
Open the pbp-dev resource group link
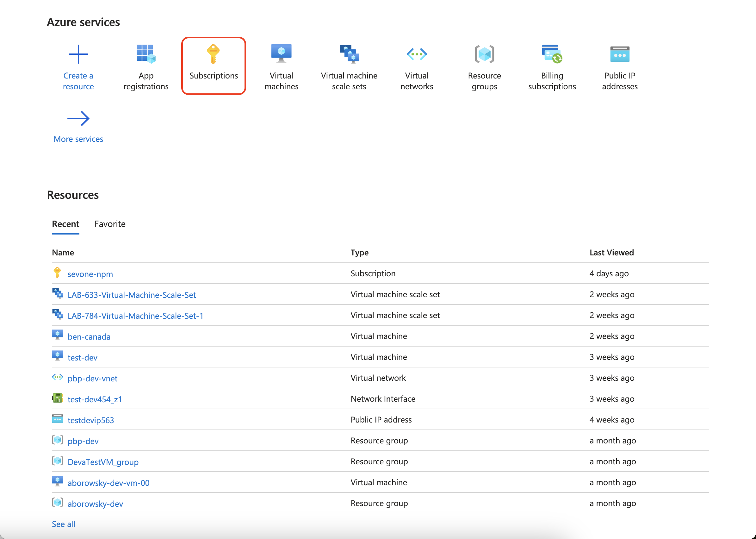pyautogui.click(x=83, y=442)
